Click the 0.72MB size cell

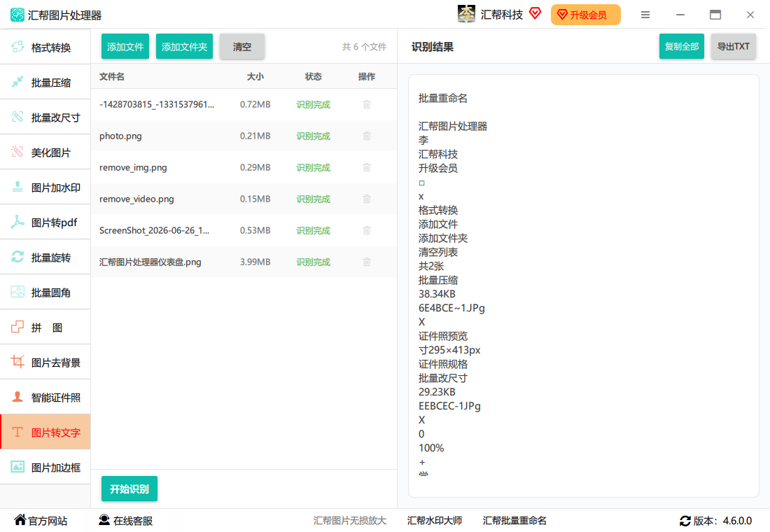point(255,104)
